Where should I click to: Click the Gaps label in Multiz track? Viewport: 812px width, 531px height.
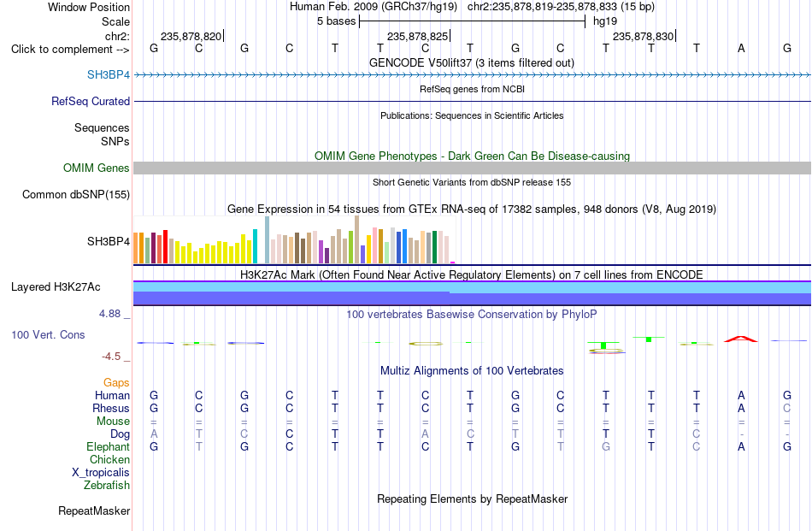click(116, 382)
